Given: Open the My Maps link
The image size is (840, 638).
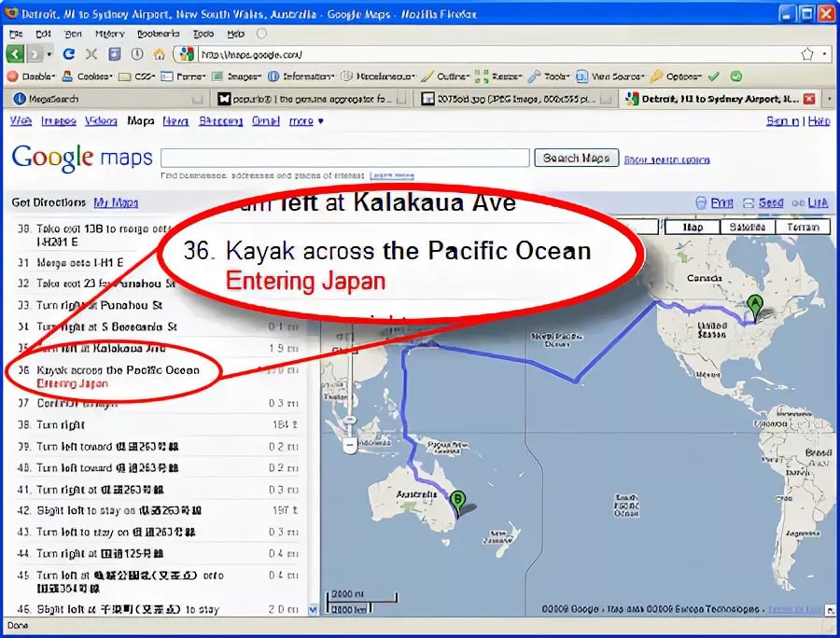Looking at the screenshot, I should pos(116,202).
